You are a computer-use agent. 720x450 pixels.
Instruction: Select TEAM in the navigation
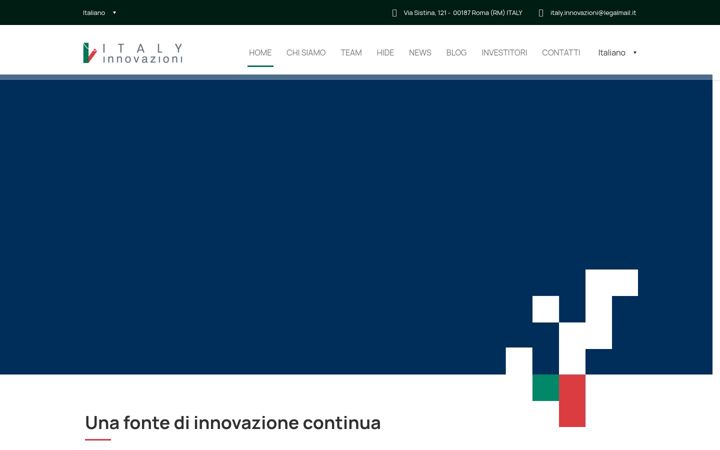point(351,53)
